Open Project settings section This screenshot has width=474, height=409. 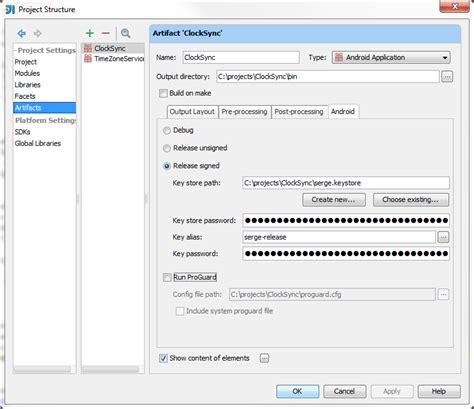point(26,62)
